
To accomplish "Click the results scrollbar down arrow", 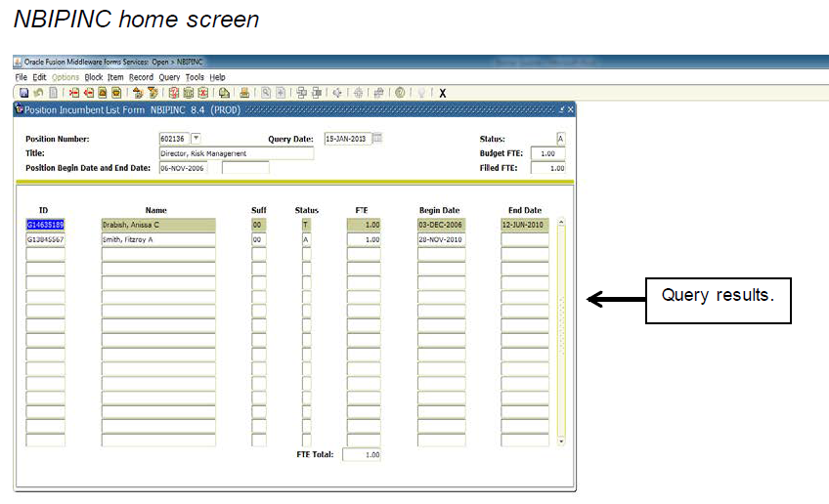I will point(560,441).
